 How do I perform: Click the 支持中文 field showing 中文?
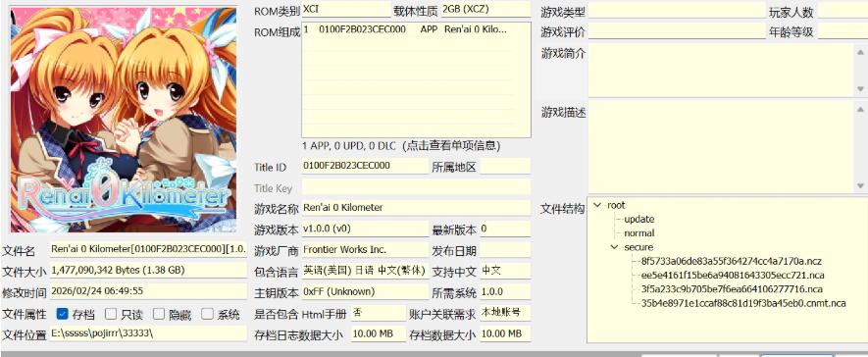pos(505,271)
